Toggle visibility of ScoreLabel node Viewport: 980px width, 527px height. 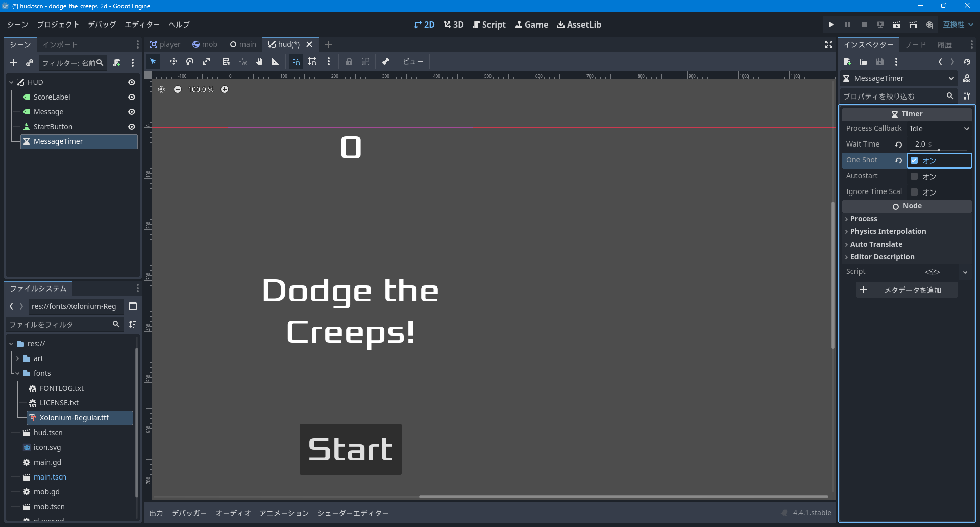132,97
